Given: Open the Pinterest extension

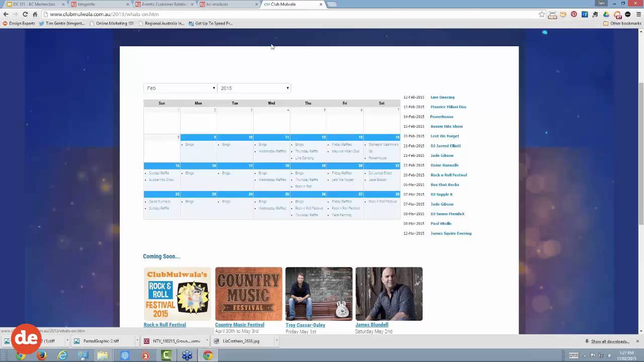Looking at the screenshot, I should coord(574,14).
